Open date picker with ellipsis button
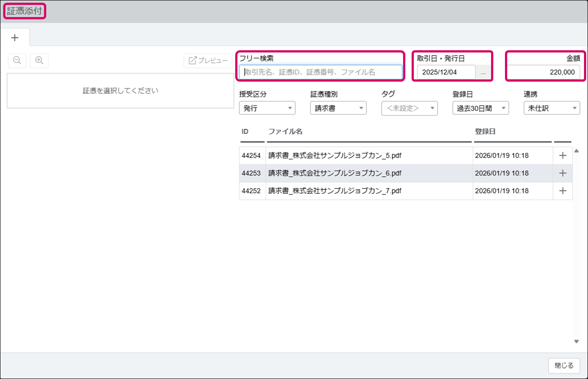The height and width of the screenshot is (379, 588). coord(483,72)
